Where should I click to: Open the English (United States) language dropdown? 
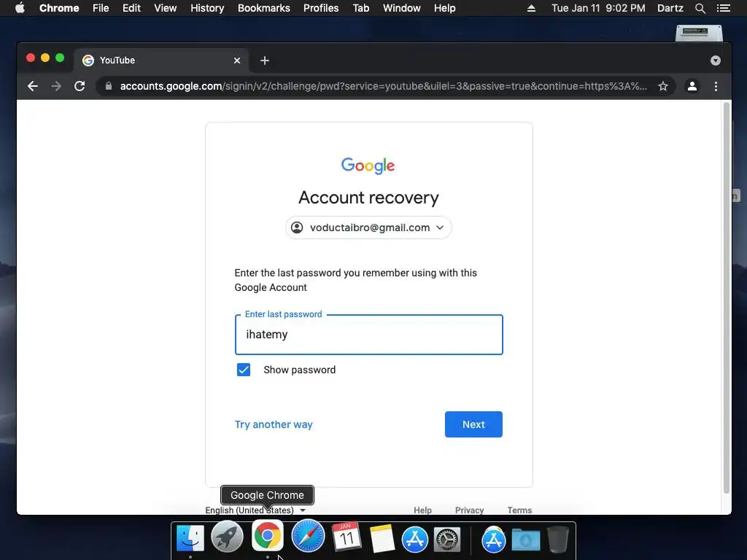point(255,510)
